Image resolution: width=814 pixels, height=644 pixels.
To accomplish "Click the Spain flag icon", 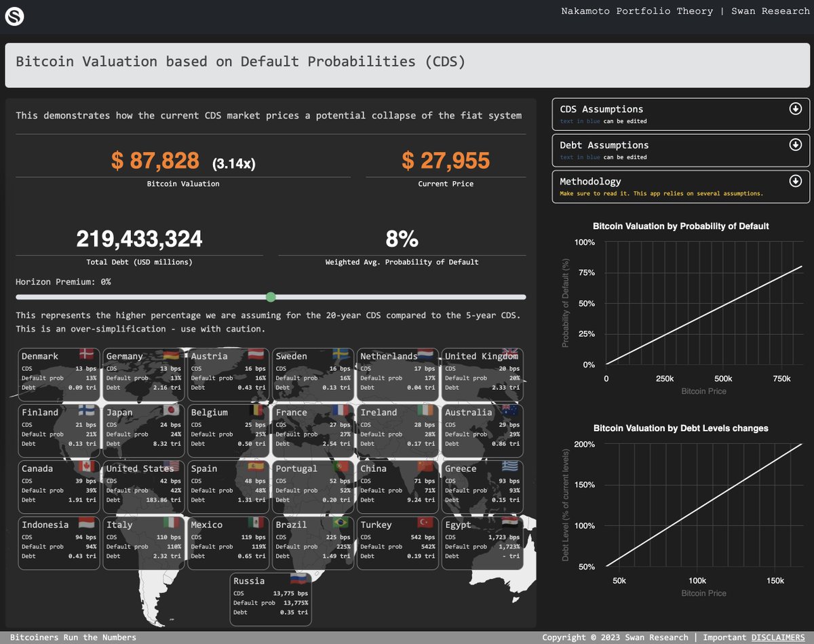I will 256,466.
